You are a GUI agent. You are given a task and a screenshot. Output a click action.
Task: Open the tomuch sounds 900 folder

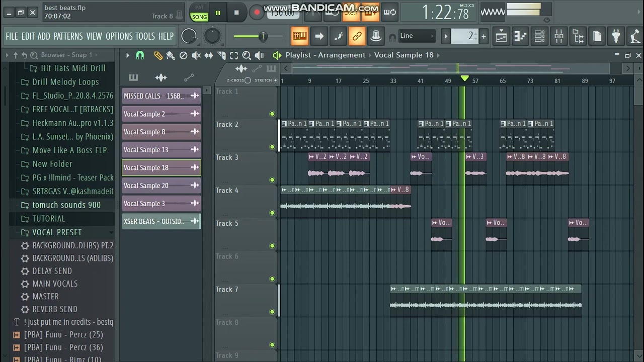(x=66, y=205)
